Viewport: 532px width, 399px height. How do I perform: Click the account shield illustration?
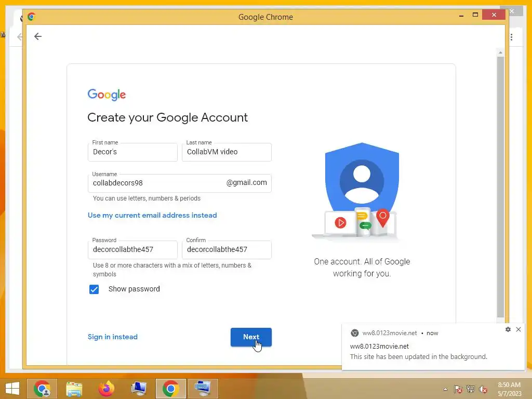(x=362, y=177)
